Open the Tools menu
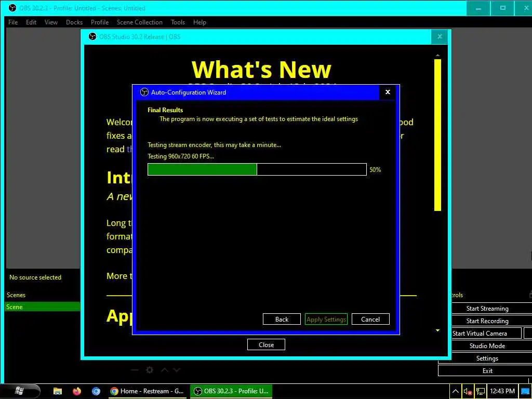This screenshot has width=532, height=399. pos(178,22)
